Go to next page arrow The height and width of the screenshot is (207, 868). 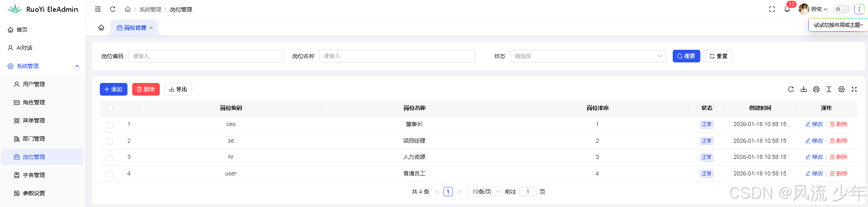(x=459, y=192)
